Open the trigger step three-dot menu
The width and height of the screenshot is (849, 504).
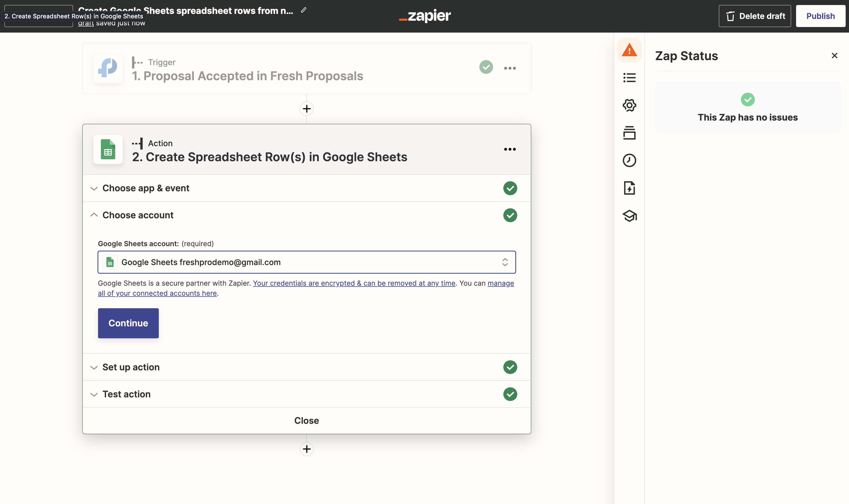[x=510, y=68]
